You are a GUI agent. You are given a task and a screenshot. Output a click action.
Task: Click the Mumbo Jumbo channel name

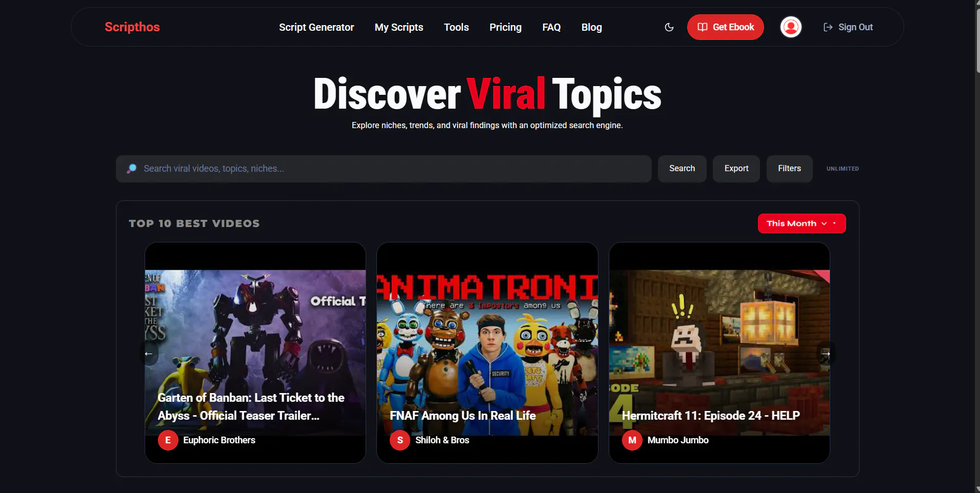coord(678,440)
